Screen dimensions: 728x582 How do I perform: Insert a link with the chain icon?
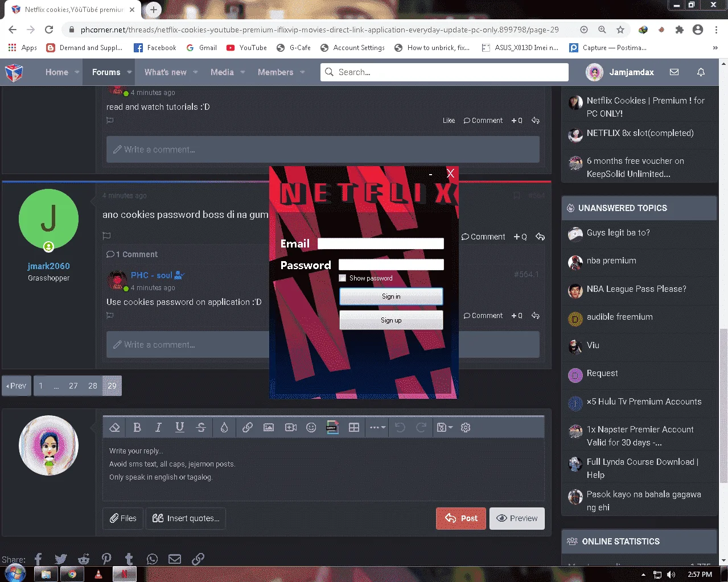(x=248, y=427)
